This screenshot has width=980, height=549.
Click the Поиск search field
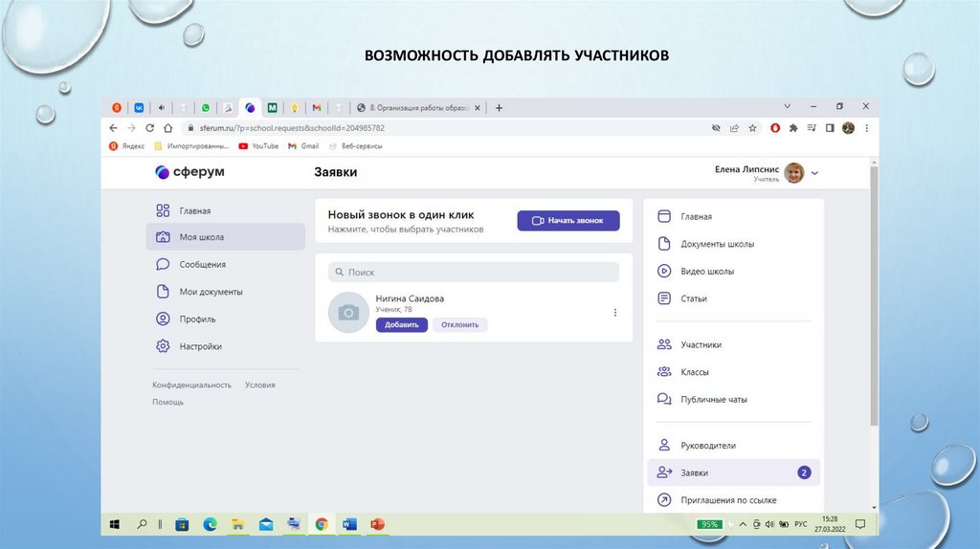(474, 273)
